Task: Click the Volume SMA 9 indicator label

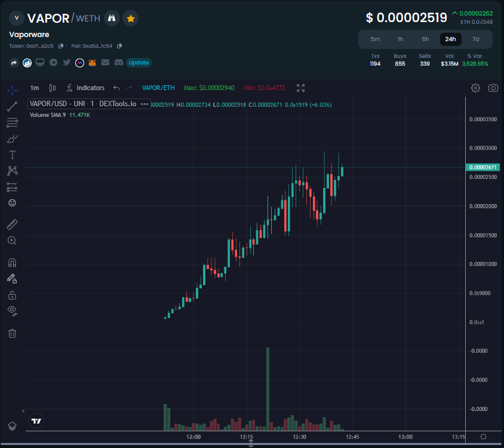Action: 48,115
